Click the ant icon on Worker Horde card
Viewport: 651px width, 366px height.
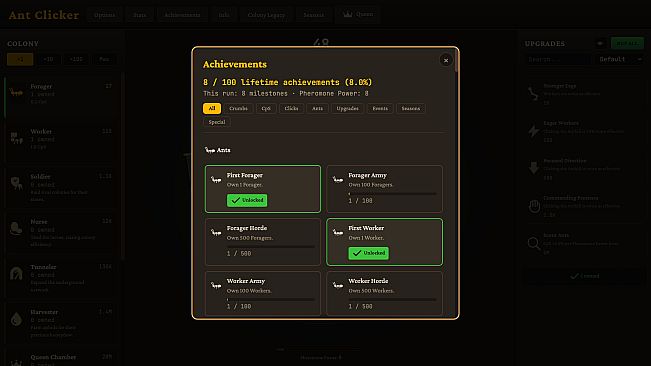338,285
